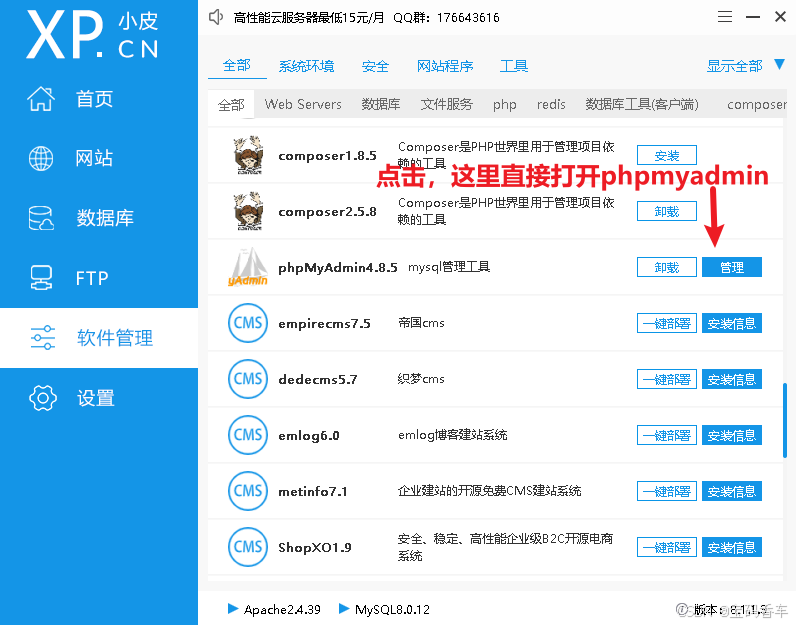
Task: Open the 数据库 database icon in sidebar
Action: pyautogui.click(x=41, y=218)
